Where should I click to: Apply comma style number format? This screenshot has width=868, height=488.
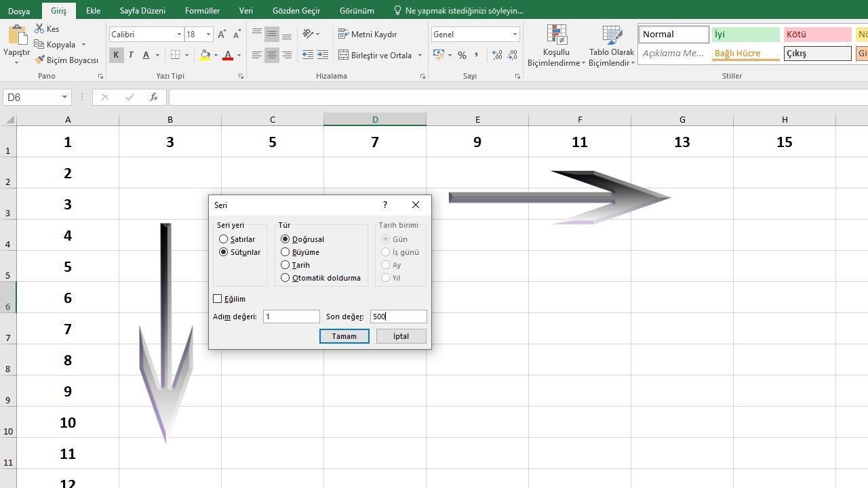click(x=477, y=56)
